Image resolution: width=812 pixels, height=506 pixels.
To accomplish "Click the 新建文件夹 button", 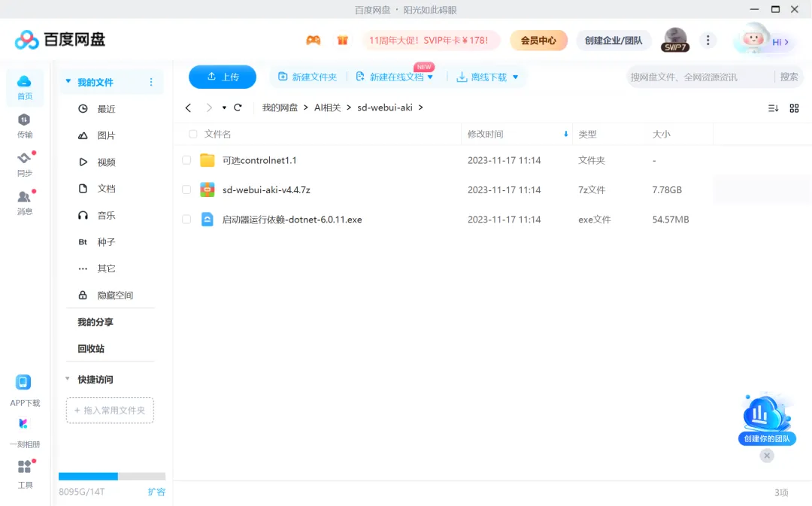I will (x=308, y=77).
